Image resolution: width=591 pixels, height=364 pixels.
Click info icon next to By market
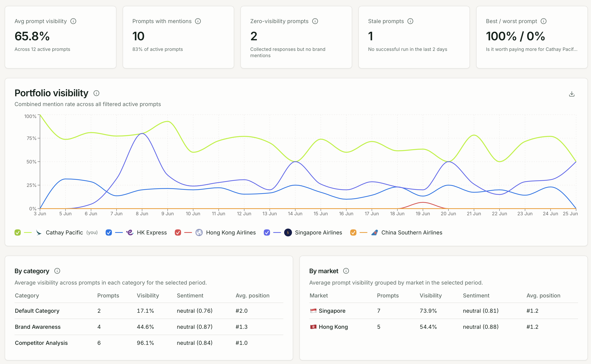(346, 271)
